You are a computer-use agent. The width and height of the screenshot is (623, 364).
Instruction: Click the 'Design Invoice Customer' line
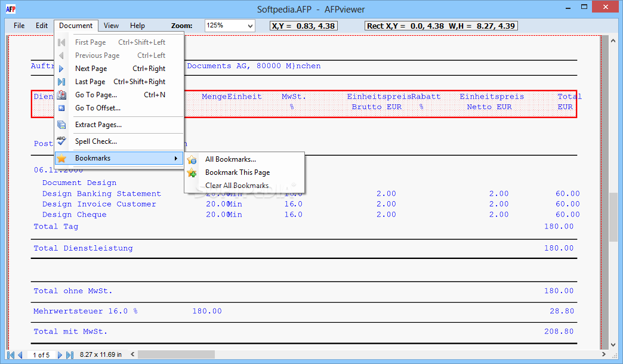[99, 204]
